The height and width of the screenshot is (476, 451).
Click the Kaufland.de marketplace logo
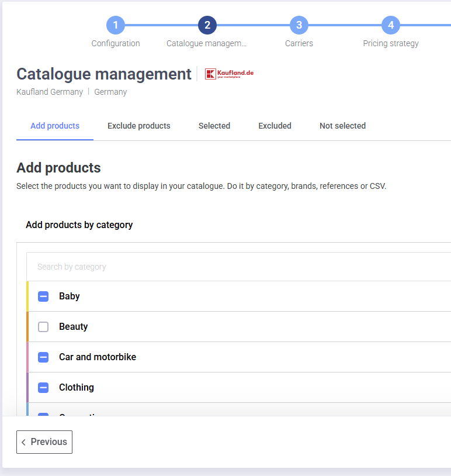point(229,74)
